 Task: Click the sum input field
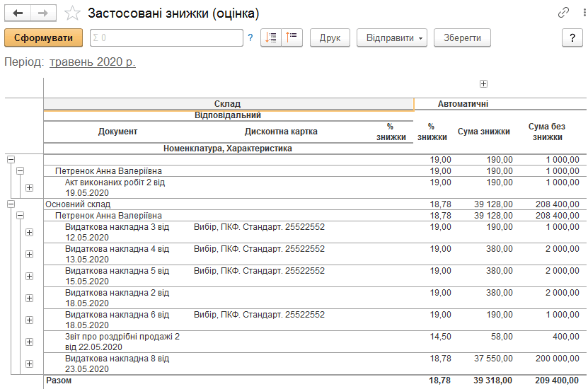[x=166, y=37]
